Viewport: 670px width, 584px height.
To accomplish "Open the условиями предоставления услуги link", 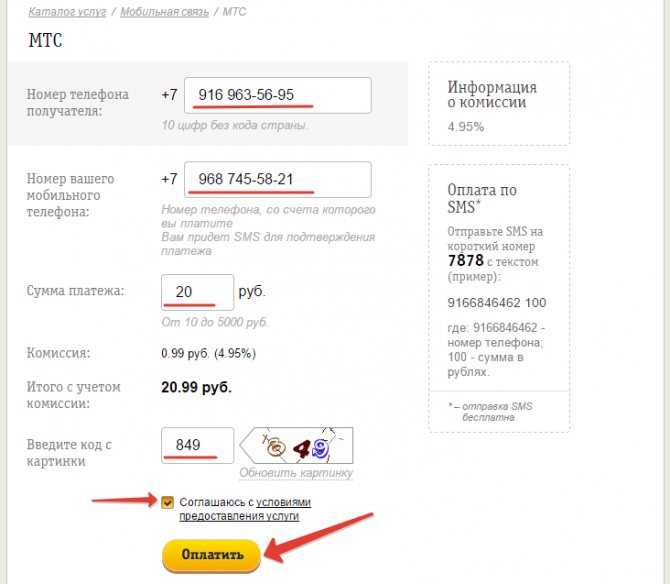I will [x=245, y=509].
